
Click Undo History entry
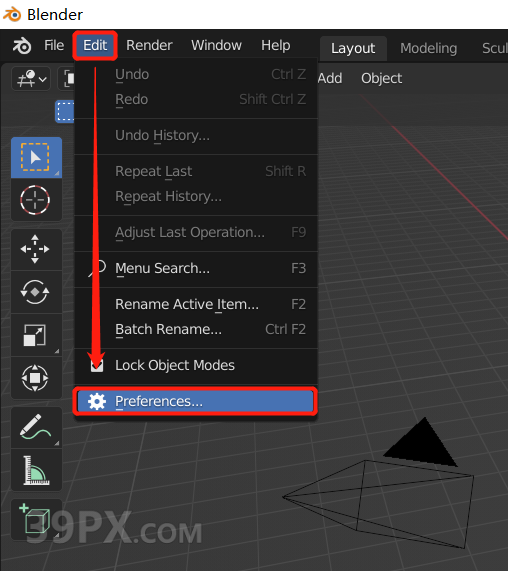(x=196, y=135)
